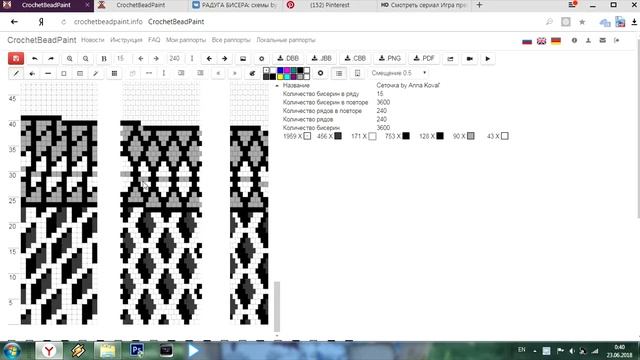640x360 pixels.
Task: Select the 90 X light gray swatch
Action: [471, 136]
